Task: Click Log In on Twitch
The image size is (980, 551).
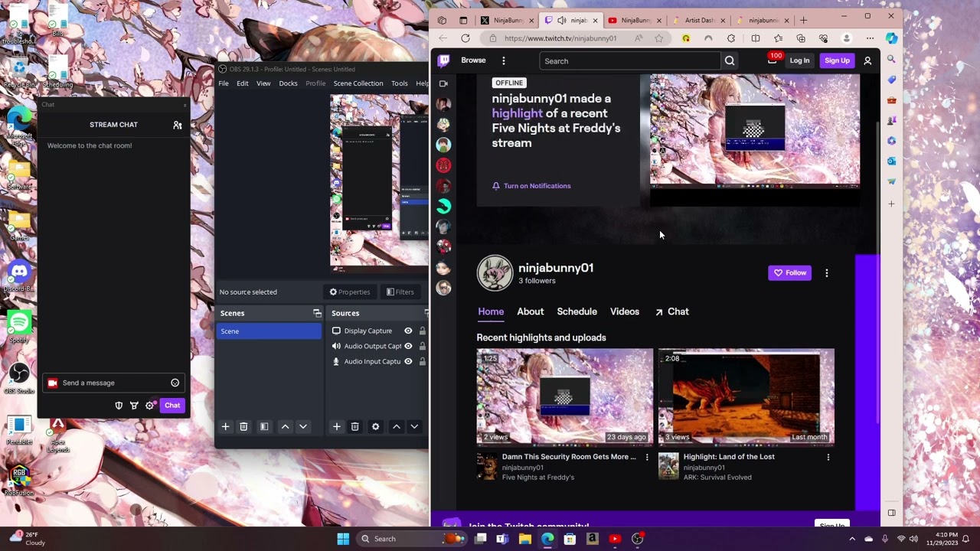Action: pos(799,60)
